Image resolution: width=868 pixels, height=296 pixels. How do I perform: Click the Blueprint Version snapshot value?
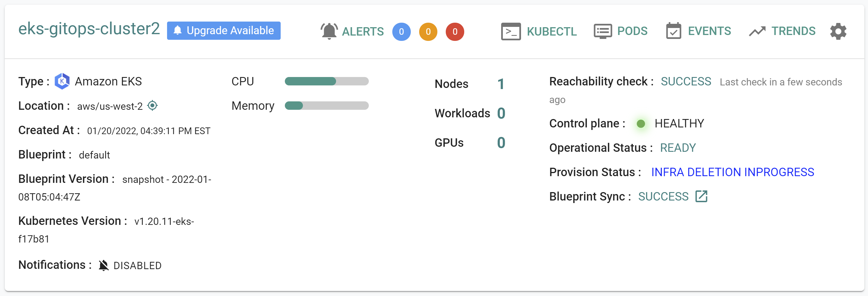tap(115, 188)
